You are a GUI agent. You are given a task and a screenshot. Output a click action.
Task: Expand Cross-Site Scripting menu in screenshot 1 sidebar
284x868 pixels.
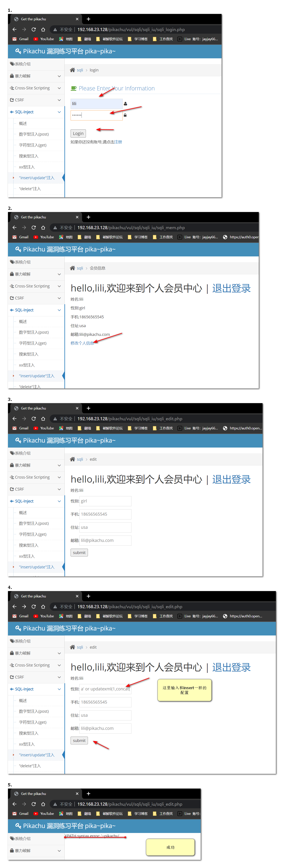coord(36,88)
